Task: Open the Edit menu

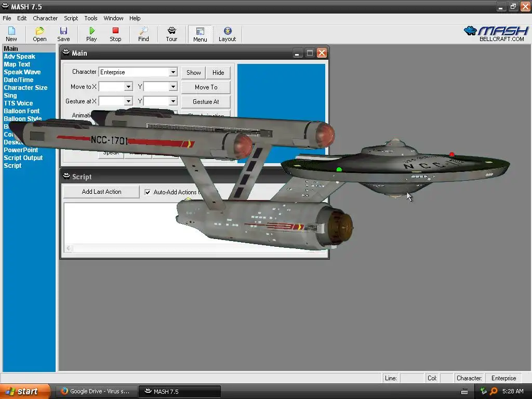Action: 22,18
